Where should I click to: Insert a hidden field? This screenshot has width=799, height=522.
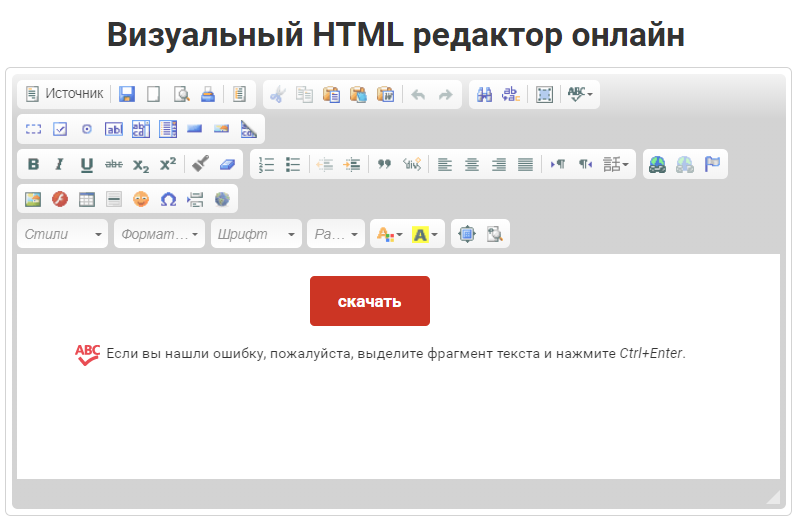pos(248,129)
